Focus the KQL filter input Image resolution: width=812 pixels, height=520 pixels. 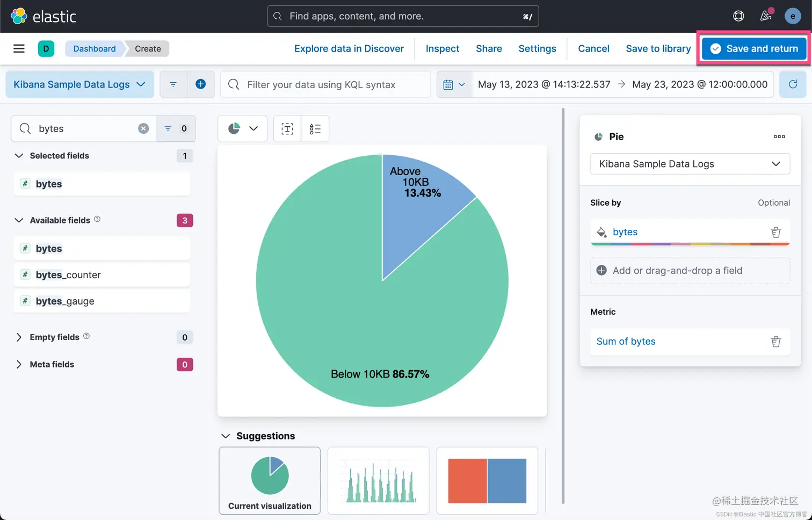point(325,84)
